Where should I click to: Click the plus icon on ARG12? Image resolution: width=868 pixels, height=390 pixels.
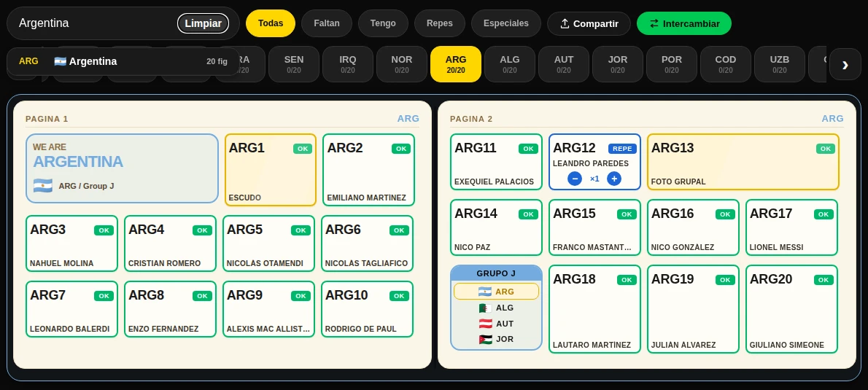click(x=614, y=179)
